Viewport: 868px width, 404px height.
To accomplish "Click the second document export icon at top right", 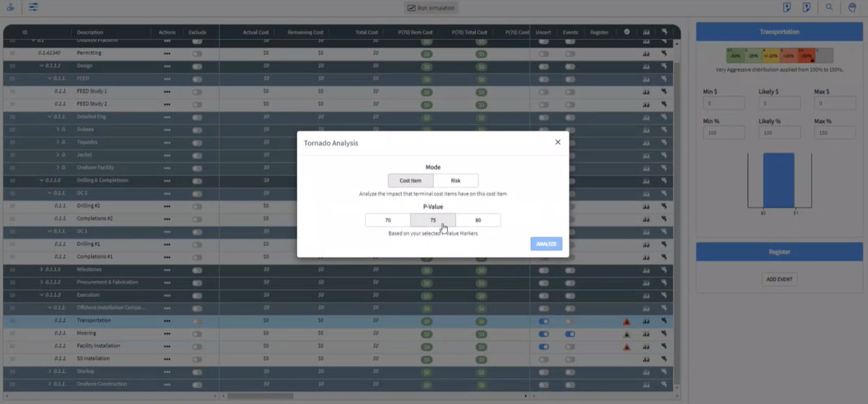I will (806, 7).
